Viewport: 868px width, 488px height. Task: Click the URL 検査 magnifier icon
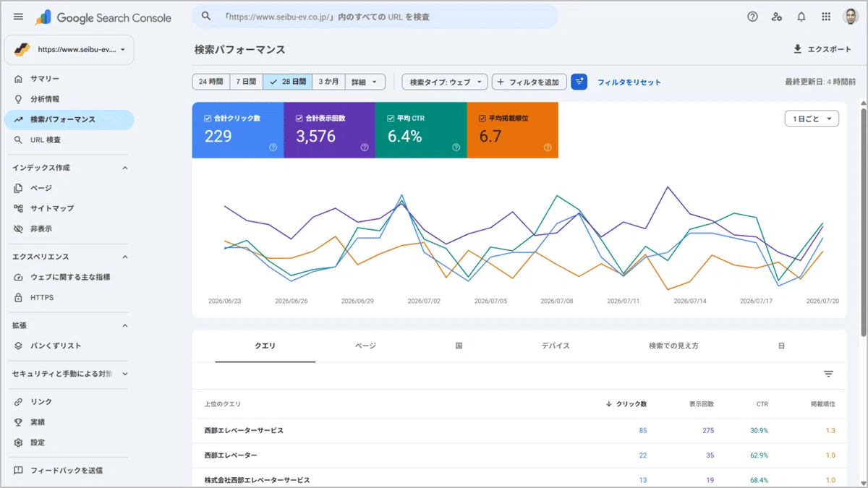click(x=18, y=140)
